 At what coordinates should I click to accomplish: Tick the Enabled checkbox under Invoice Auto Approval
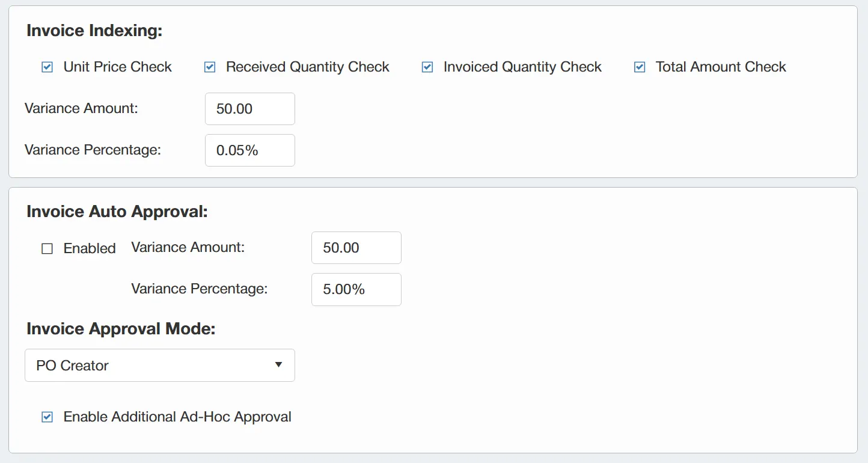coord(47,249)
